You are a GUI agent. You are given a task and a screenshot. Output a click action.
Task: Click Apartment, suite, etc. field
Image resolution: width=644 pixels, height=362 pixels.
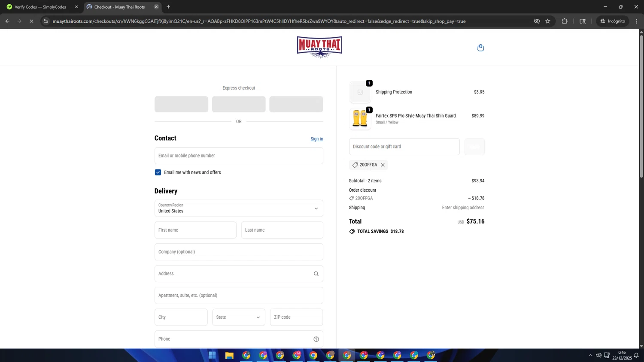[239, 296]
